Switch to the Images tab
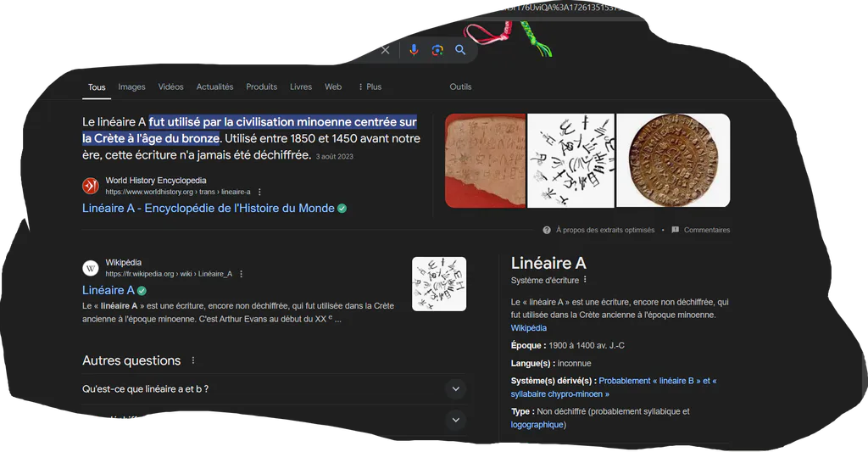Image resolution: width=868 pixels, height=452 pixels. (x=131, y=87)
